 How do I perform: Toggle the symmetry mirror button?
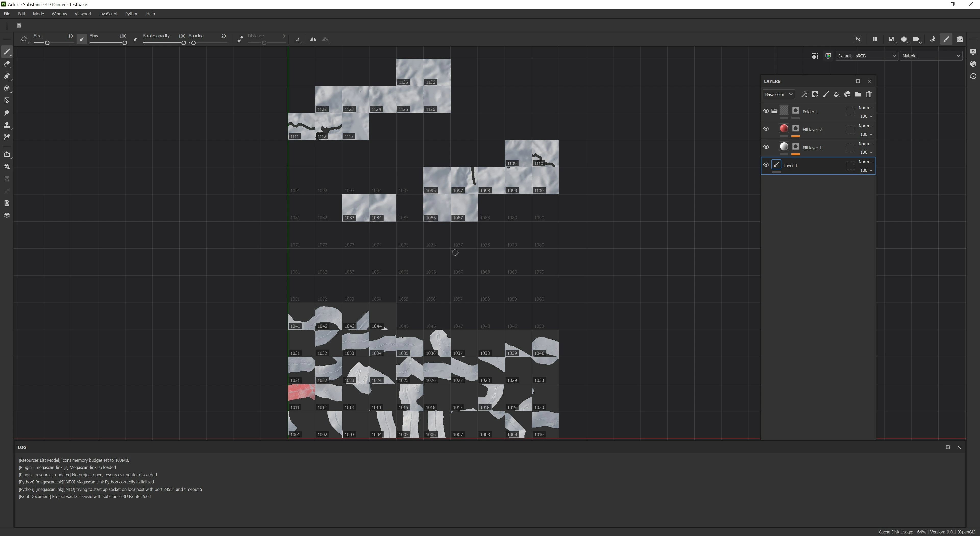(313, 39)
